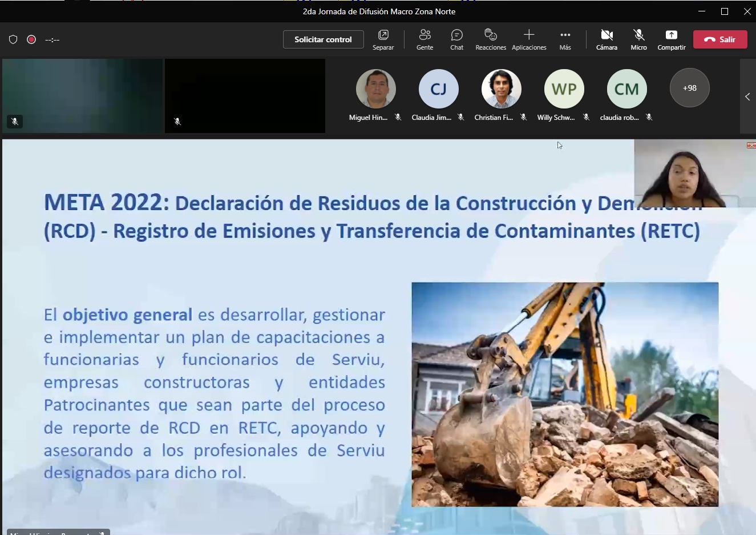This screenshot has width=756, height=535.
Task: Open the Más options menu
Action: [565, 40]
